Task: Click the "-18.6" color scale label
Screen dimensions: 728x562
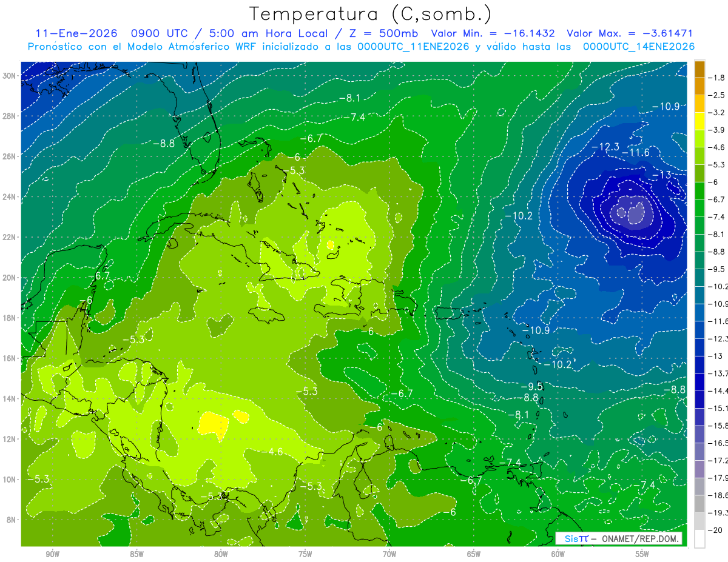Action: 719,495
